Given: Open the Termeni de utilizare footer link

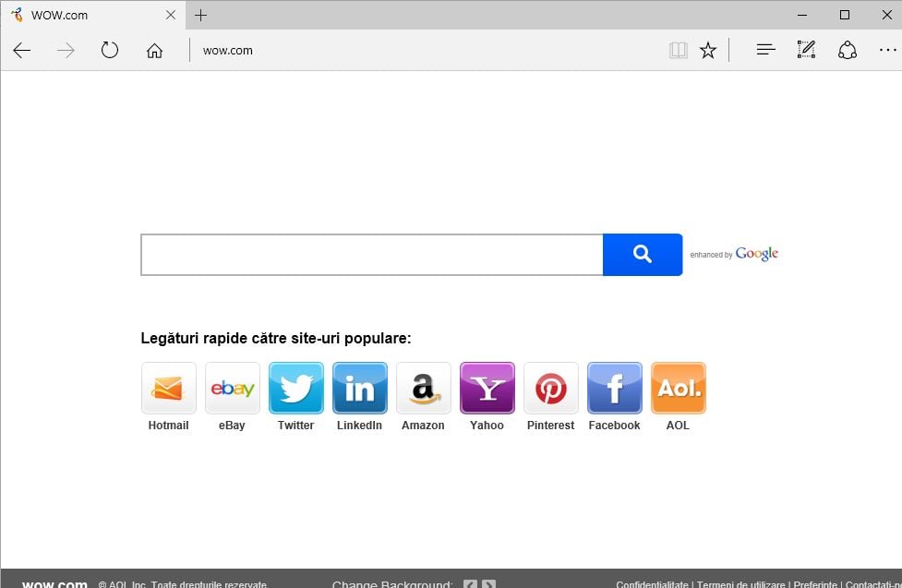Looking at the screenshot, I should point(741,584).
